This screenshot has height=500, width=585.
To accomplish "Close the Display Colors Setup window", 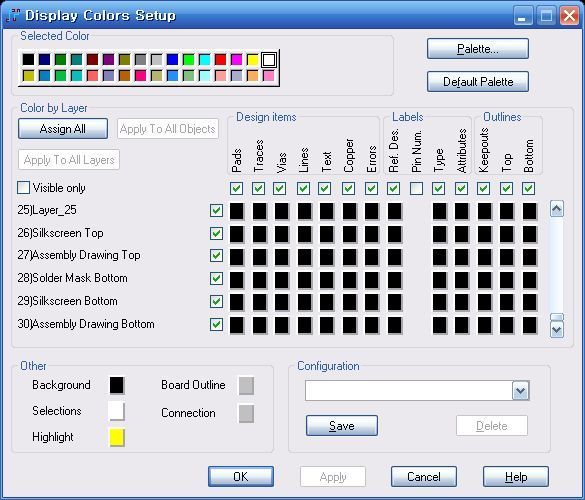I will pos(569,16).
